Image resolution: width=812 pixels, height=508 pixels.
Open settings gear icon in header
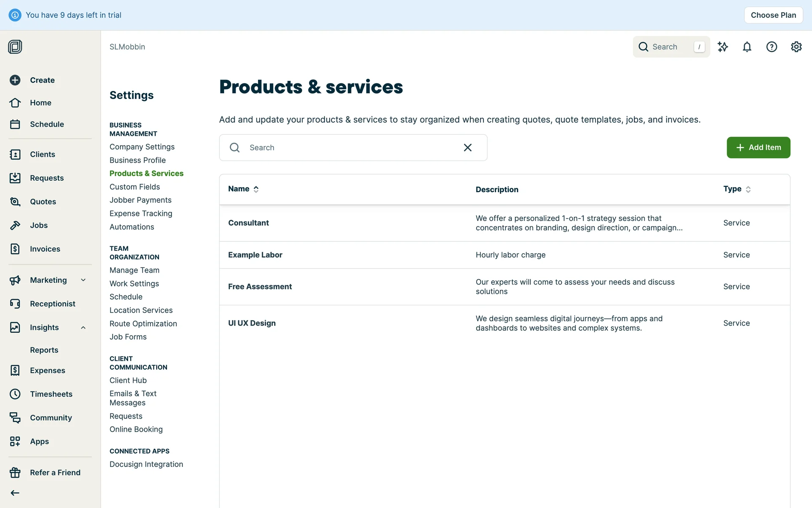pyautogui.click(x=796, y=47)
